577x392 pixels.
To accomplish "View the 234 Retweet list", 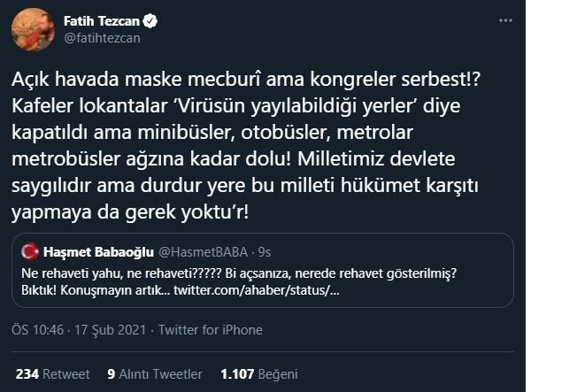I will [x=52, y=374].
